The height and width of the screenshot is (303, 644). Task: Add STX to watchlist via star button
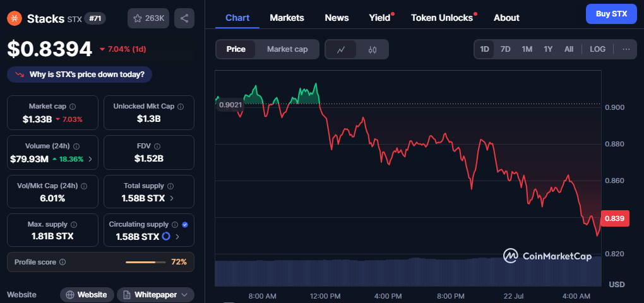click(148, 18)
